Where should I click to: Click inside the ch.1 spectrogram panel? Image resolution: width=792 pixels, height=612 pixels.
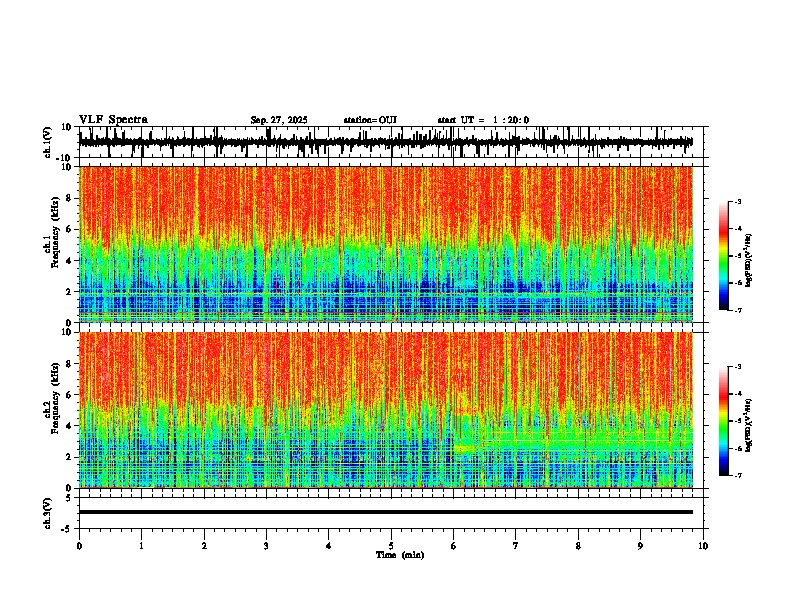point(385,244)
